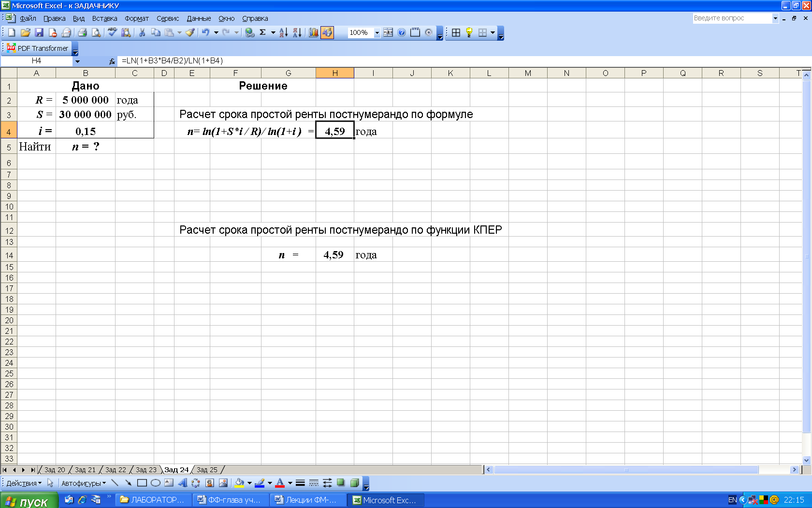812x508 pixels.
Task: Insert WordArt from the drawing toolbar
Action: [182, 483]
